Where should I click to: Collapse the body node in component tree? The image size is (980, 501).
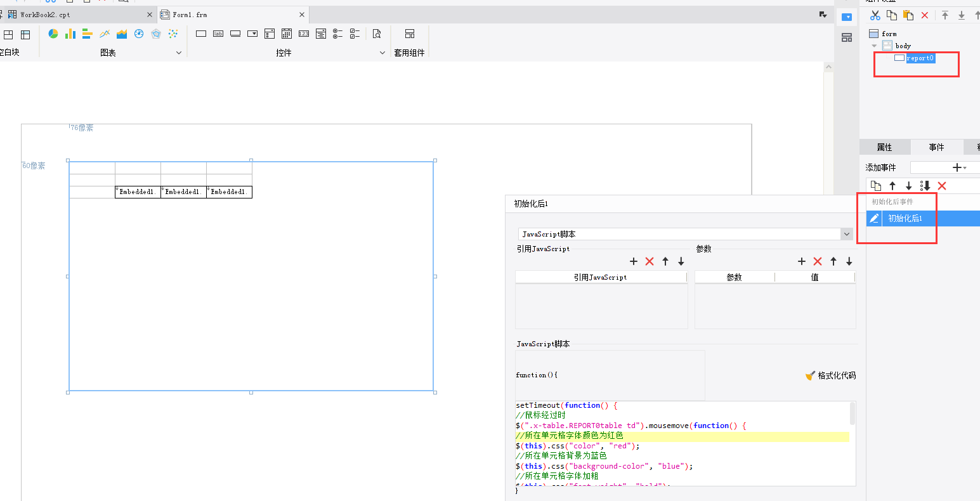[x=875, y=46]
